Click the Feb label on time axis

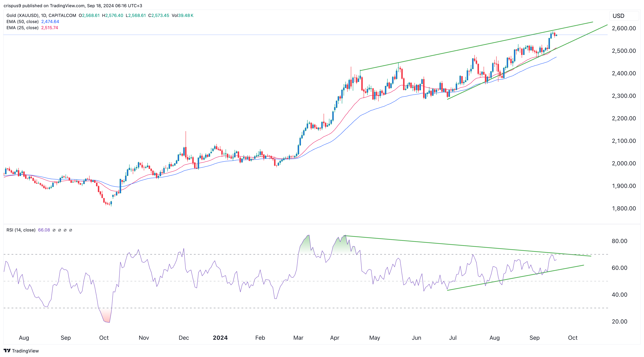tap(260, 338)
